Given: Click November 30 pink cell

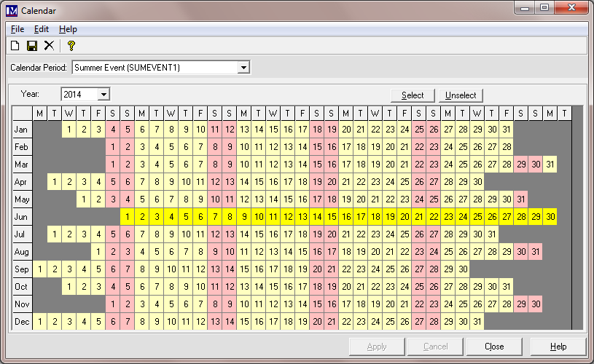Looking at the screenshot, I should click(536, 304).
